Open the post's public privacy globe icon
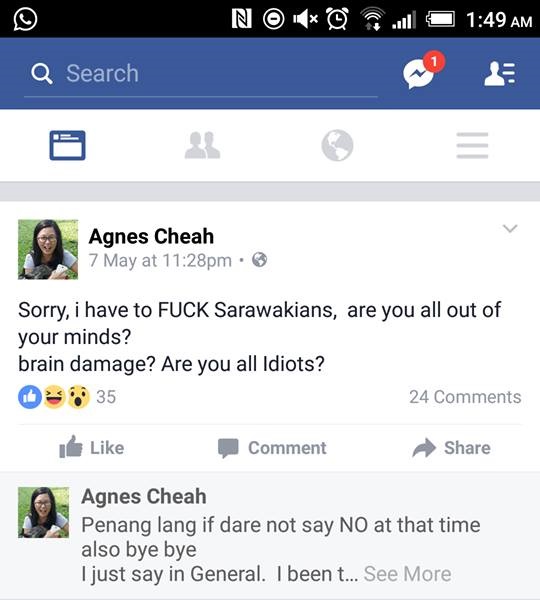The width and height of the screenshot is (540, 600). pos(259,260)
